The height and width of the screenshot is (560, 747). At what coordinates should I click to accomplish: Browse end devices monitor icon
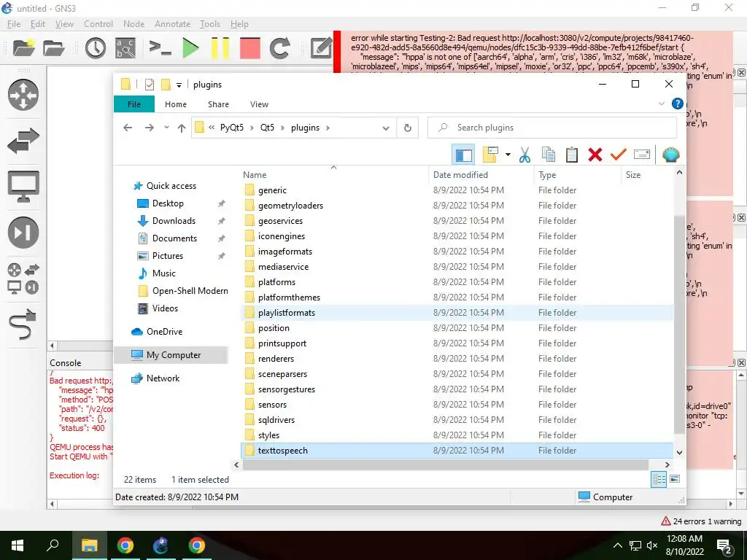(23, 186)
